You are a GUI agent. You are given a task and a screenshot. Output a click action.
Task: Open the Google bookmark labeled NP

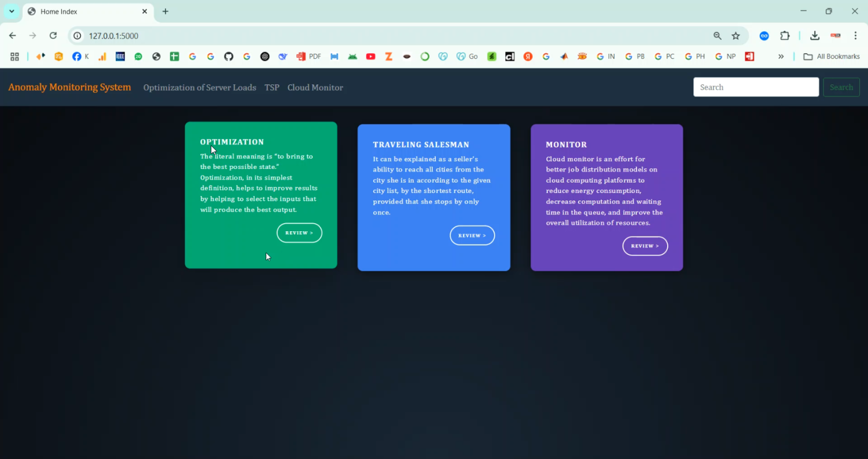725,57
